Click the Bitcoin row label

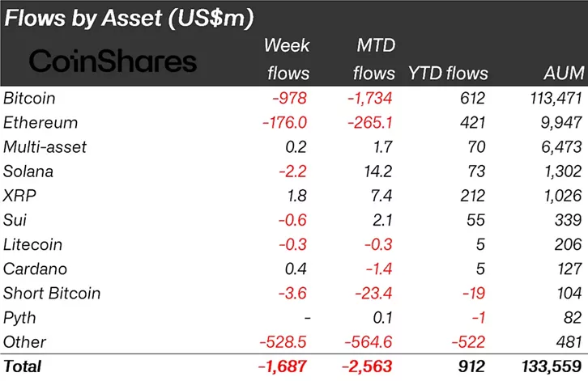28,99
